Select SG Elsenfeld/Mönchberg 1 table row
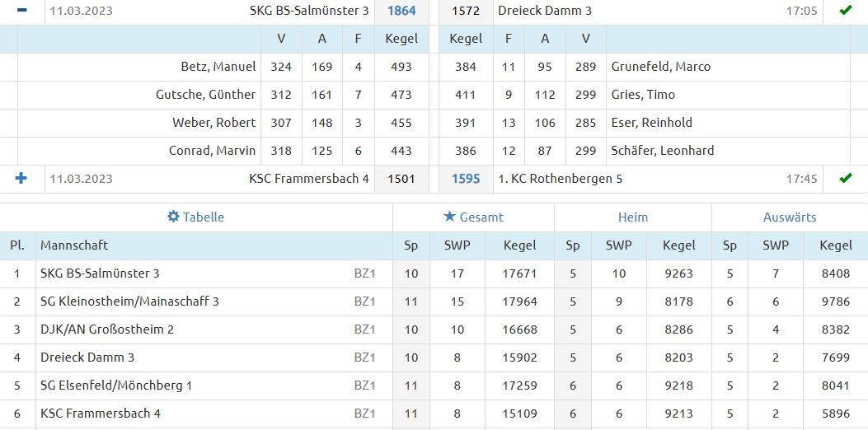This screenshot has width=868, height=430. (x=434, y=386)
